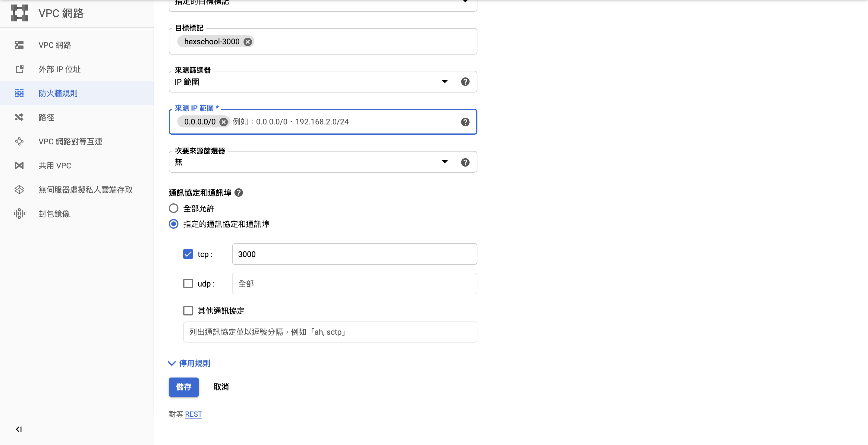868x445 pixels.
Task: Click the 儲存 save button
Action: [x=184, y=387]
